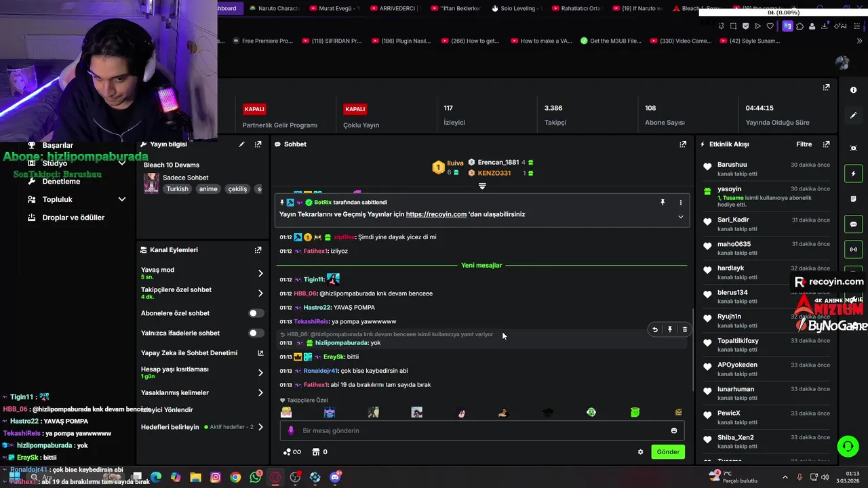
Task: Click the Gönder send button
Action: click(667, 452)
